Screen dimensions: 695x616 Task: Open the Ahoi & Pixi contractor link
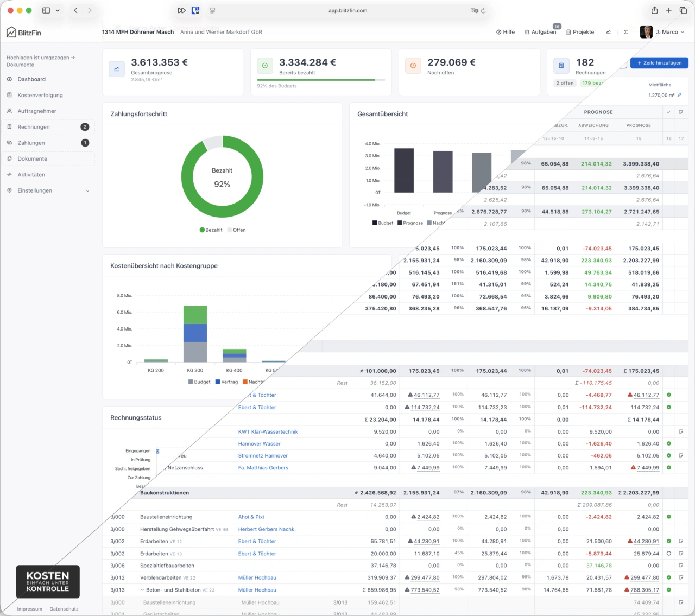click(251, 517)
